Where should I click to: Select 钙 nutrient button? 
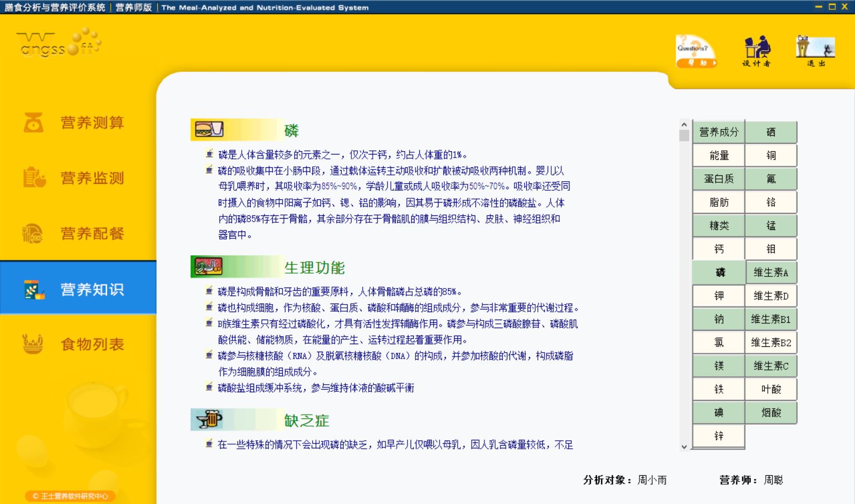719,249
